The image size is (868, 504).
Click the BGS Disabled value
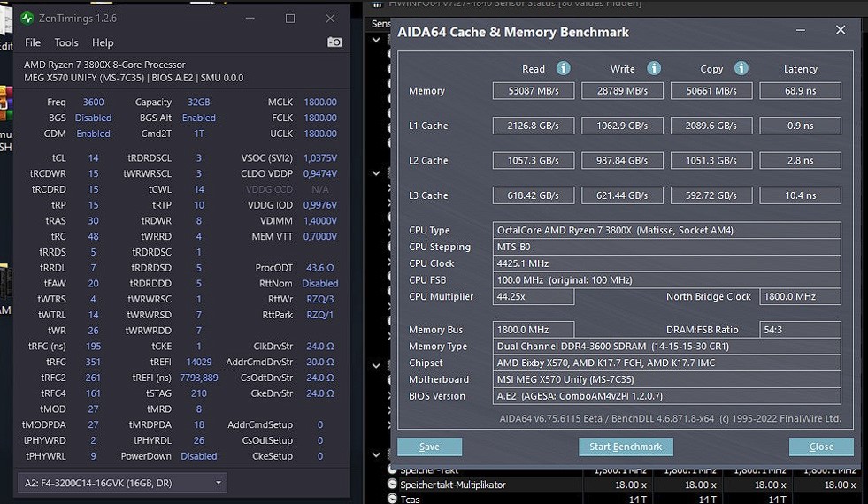pyautogui.click(x=93, y=118)
